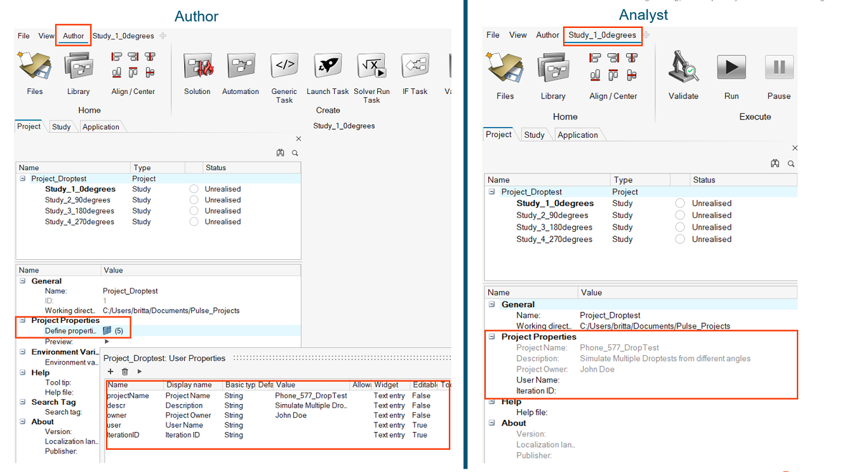
Task: Select Study_1_0degrees in Analyst browser
Action: coord(555,203)
